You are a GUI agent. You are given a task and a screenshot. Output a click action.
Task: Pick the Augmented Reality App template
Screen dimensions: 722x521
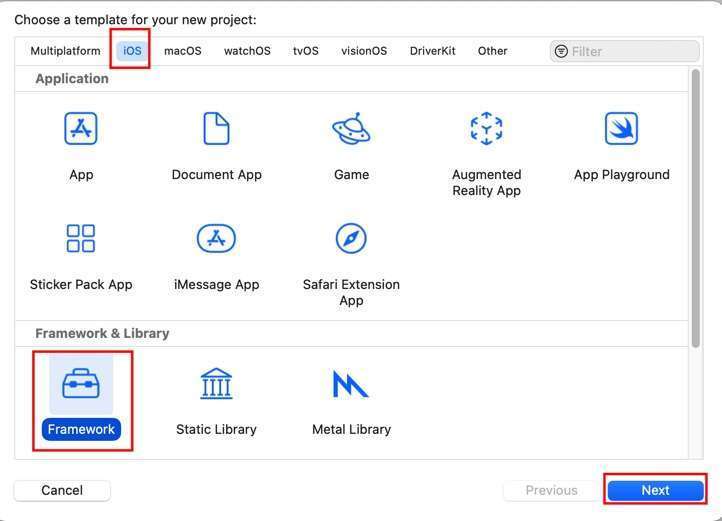(x=486, y=129)
